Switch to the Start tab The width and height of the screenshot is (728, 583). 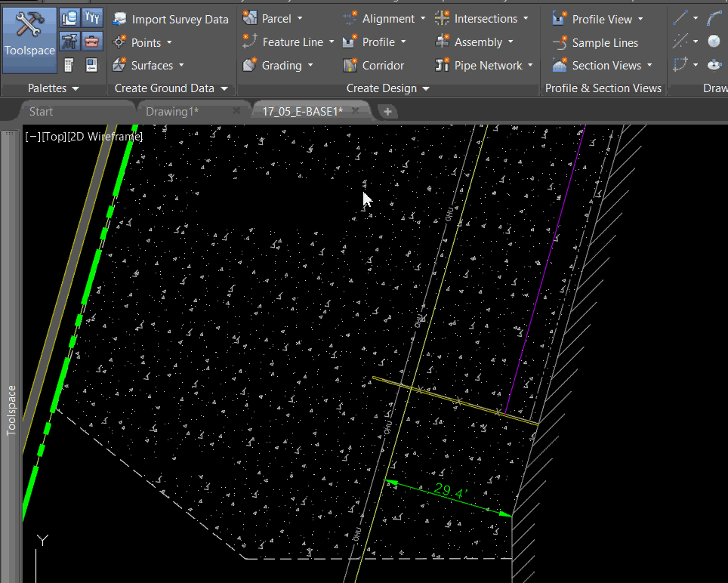[x=39, y=110]
